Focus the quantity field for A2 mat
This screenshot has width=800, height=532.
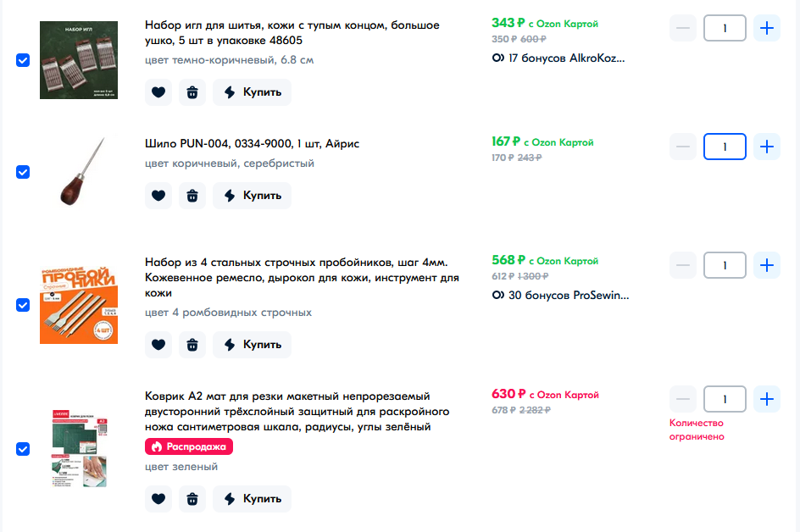point(725,399)
